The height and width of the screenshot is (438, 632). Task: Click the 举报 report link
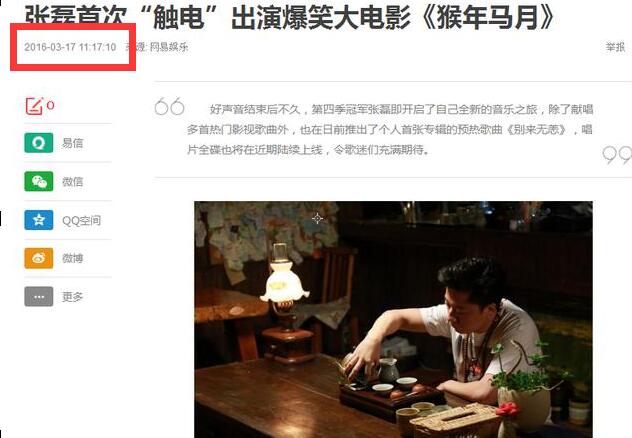coord(615,47)
